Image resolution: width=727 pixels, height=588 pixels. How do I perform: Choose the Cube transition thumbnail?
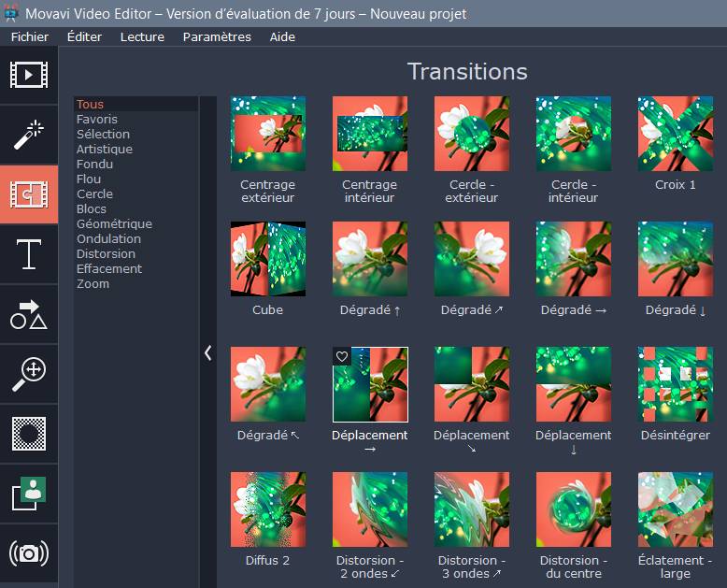point(268,259)
